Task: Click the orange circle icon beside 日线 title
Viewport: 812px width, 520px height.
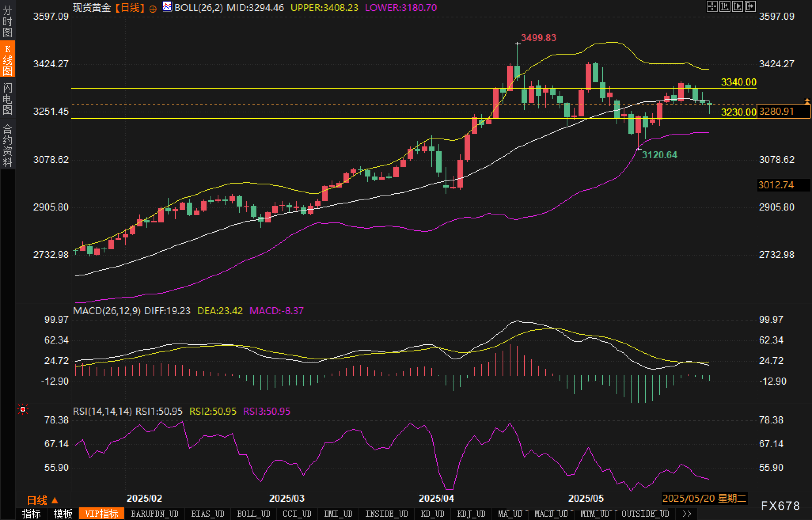Action: coord(153,9)
